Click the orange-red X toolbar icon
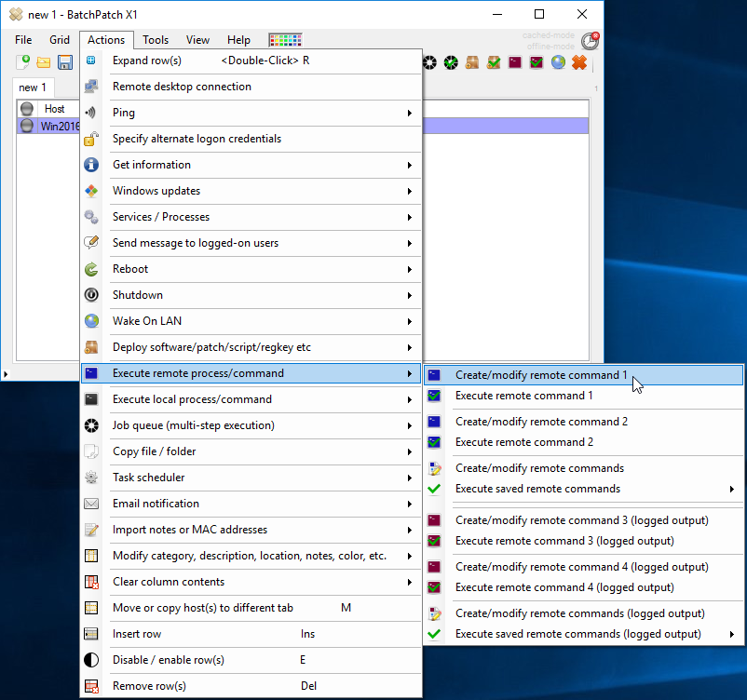Image resolution: width=747 pixels, height=700 pixels. [579, 62]
